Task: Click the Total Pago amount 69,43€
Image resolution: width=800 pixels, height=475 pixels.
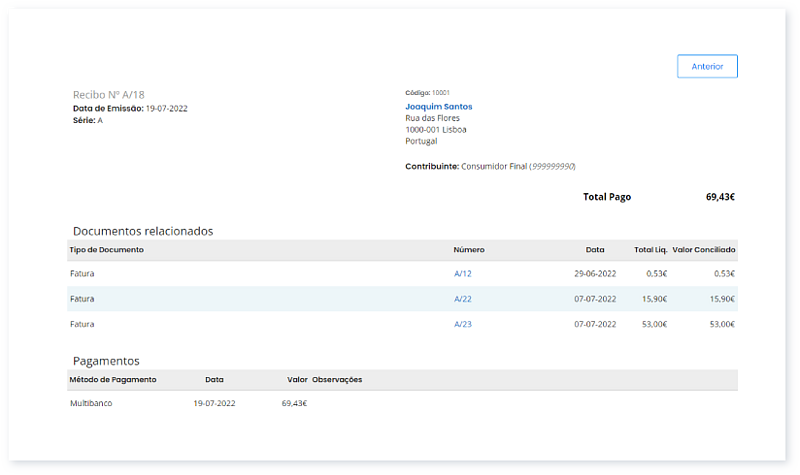Action: (x=719, y=197)
